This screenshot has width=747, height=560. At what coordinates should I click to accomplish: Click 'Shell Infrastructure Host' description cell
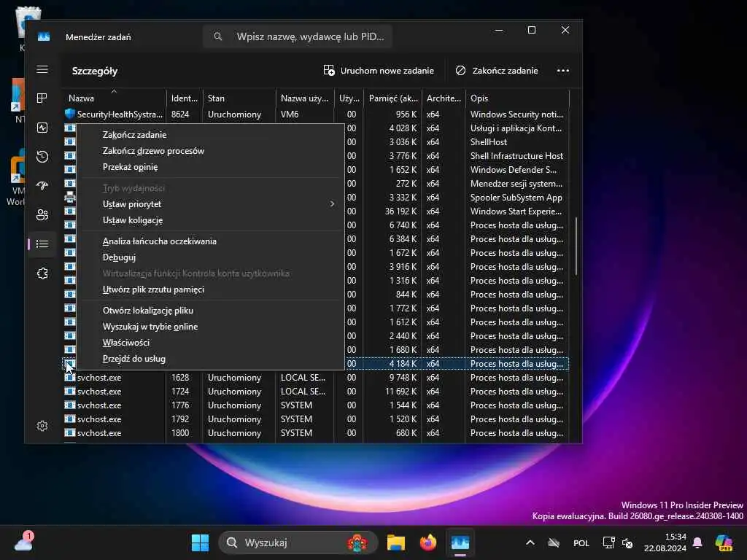coord(517,156)
